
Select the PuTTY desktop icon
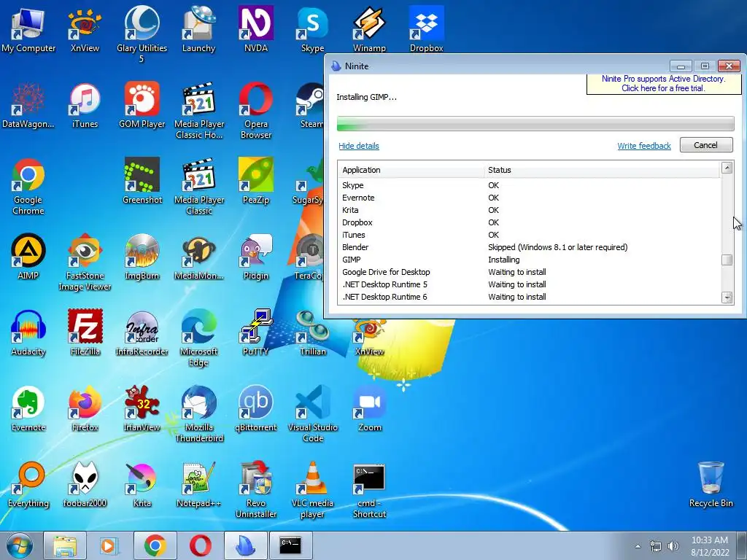tap(256, 332)
